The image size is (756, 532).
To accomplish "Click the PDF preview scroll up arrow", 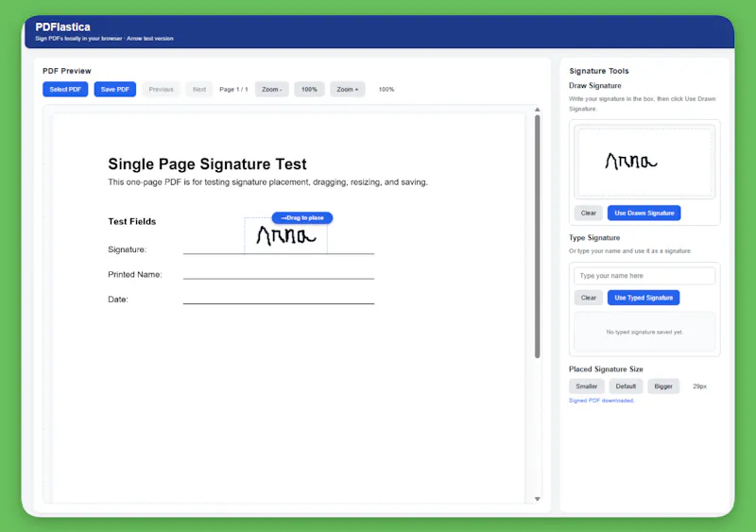I will click(x=537, y=110).
